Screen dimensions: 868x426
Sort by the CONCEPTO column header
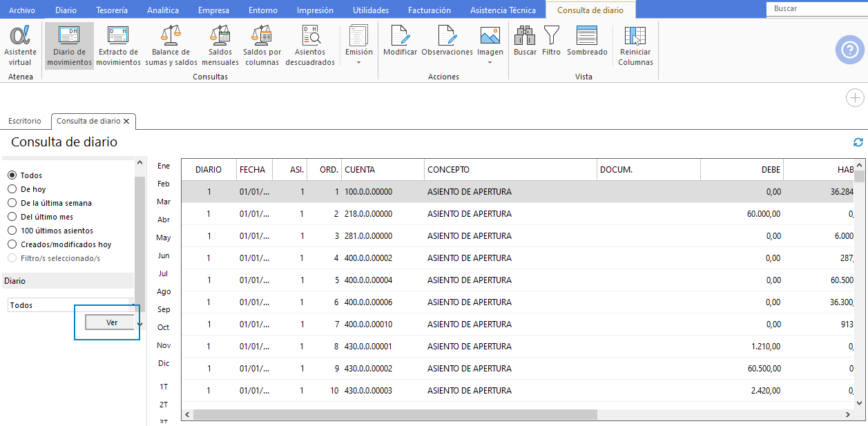pos(510,170)
